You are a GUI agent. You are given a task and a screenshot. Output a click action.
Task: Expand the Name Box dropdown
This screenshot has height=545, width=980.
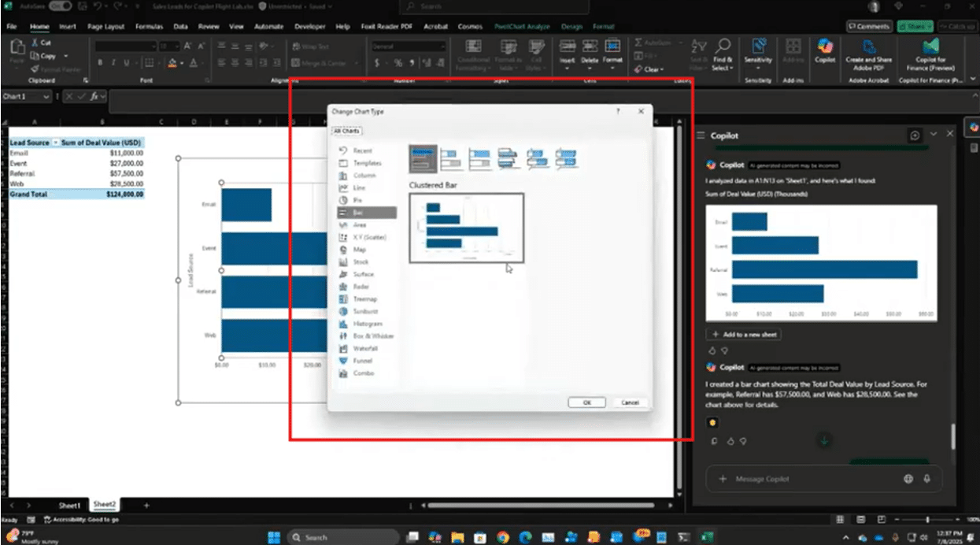click(46, 96)
